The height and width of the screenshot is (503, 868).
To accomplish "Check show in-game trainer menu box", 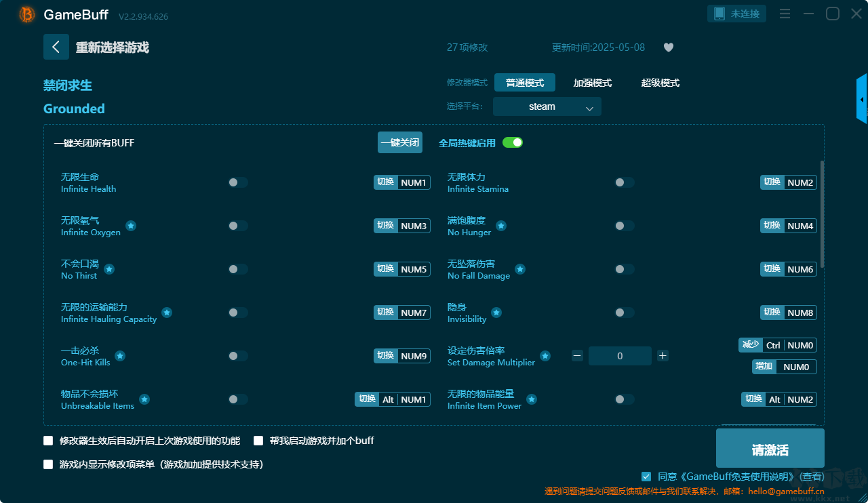I will pyautogui.click(x=48, y=464).
